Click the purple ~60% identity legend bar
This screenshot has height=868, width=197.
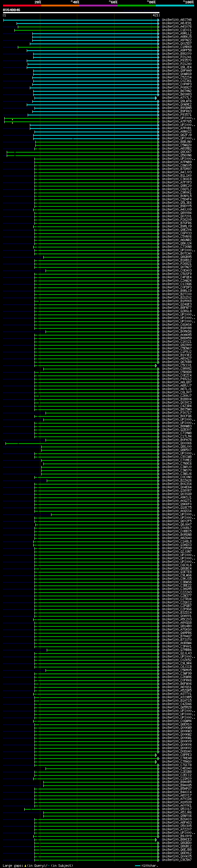pos(98,6)
